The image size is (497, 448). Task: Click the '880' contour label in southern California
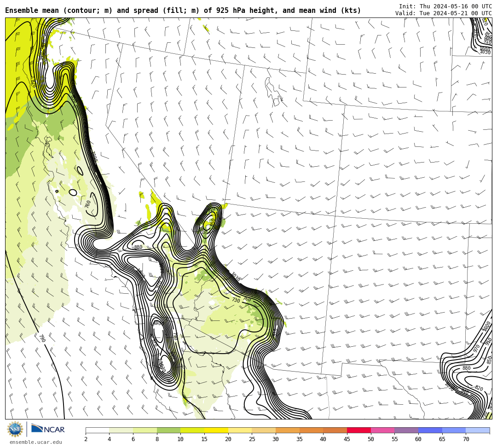point(138,247)
